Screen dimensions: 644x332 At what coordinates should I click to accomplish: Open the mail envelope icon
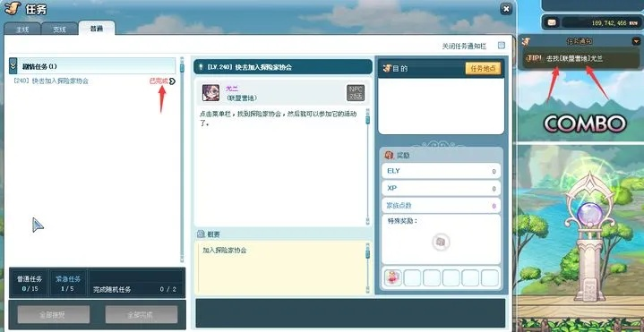click(552, 23)
